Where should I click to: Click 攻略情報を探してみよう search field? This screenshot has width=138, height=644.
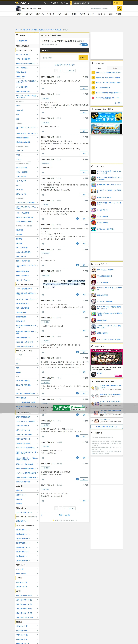tap(103, 8)
